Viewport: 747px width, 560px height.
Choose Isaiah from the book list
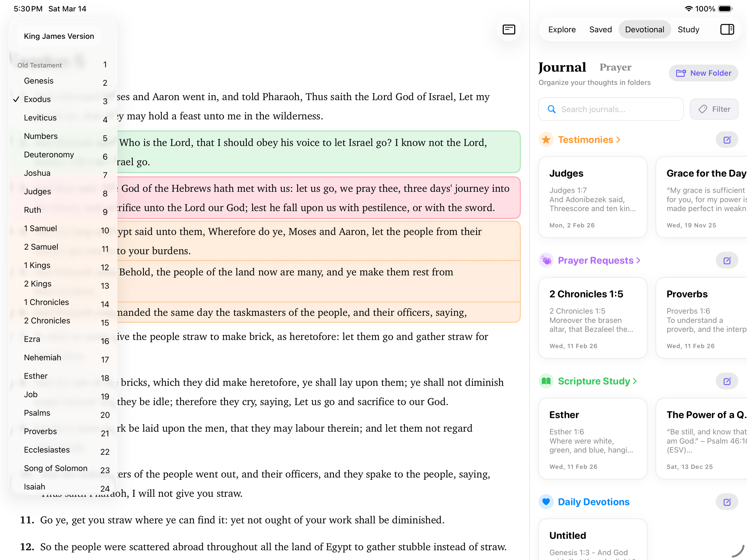point(34,486)
